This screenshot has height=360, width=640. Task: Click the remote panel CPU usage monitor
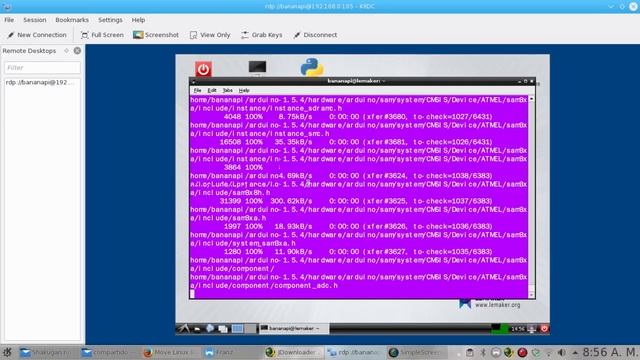(x=500, y=328)
